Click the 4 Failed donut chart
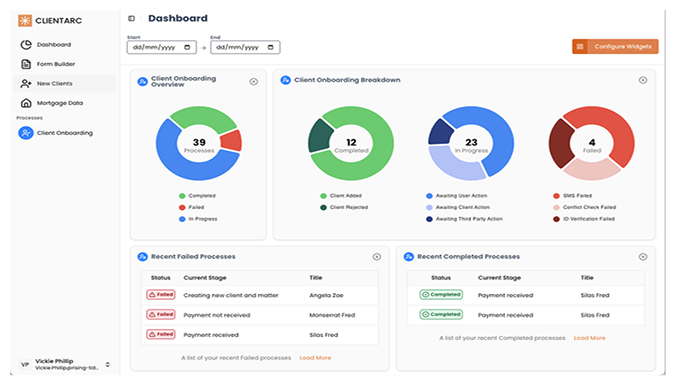 592,144
